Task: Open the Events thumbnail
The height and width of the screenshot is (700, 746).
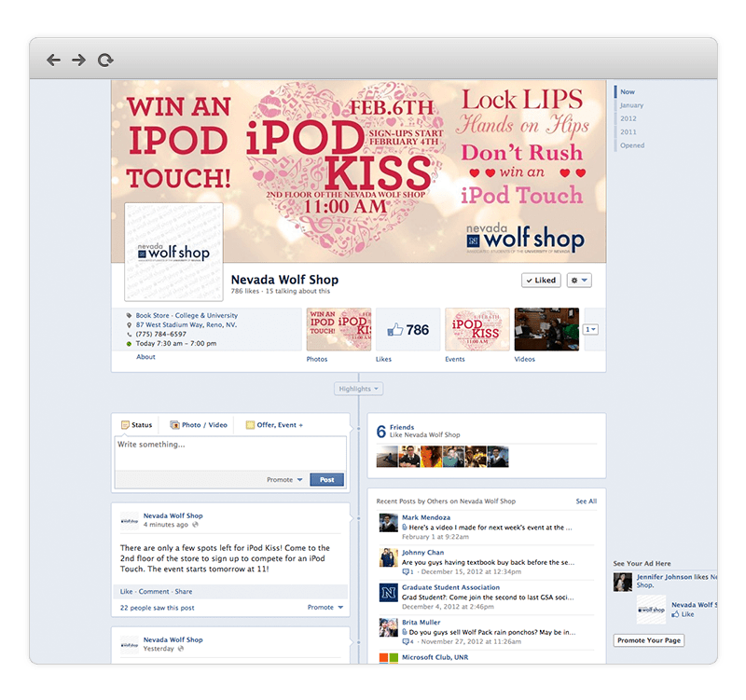Action: 477,329
